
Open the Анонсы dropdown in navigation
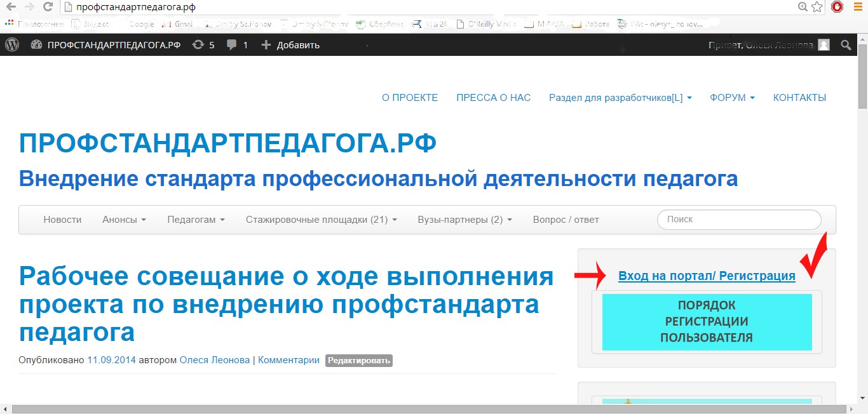coord(124,220)
